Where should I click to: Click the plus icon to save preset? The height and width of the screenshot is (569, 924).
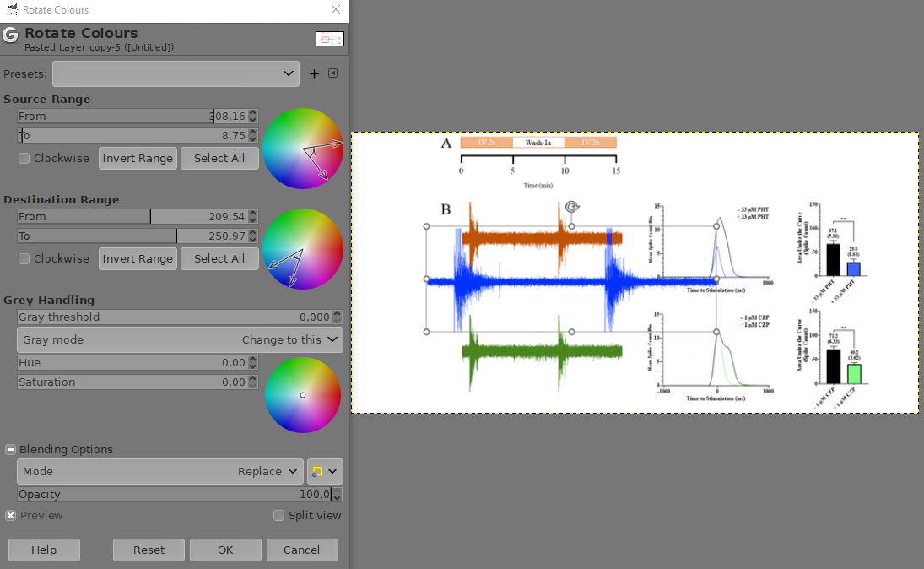[314, 74]
